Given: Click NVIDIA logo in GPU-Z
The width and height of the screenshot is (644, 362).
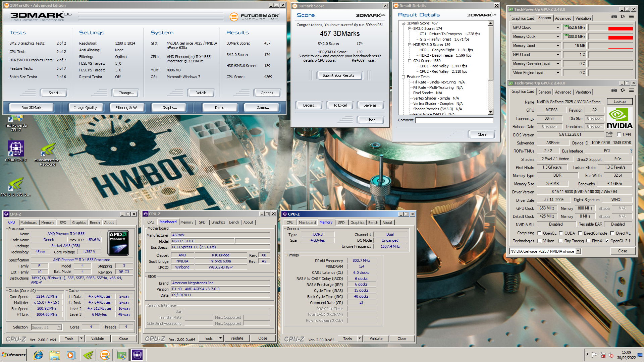Looking at the screenshot, I should pos(620,118).
